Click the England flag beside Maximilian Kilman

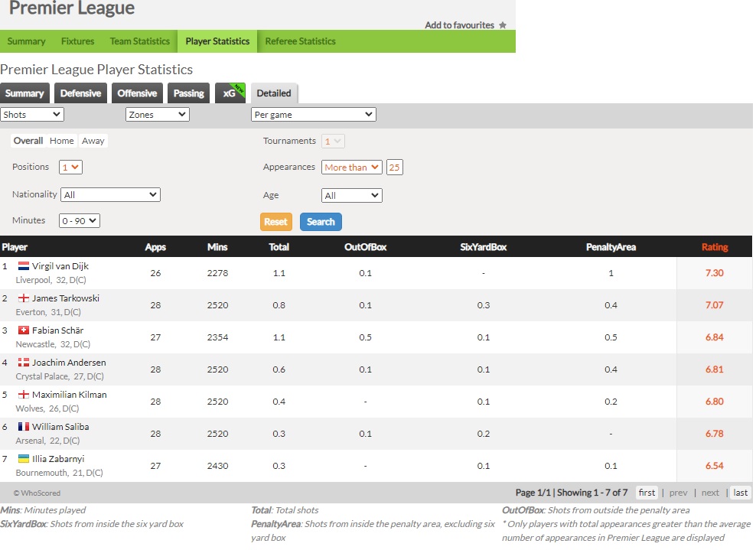pos(24,394)
